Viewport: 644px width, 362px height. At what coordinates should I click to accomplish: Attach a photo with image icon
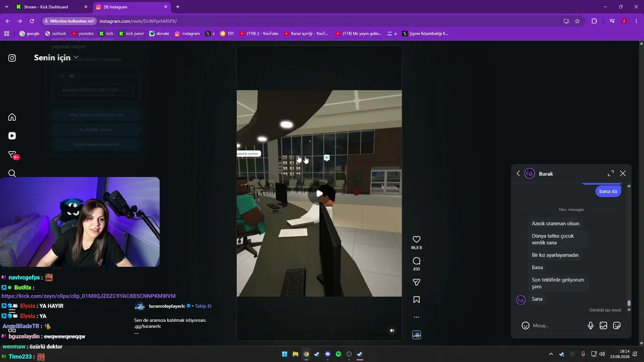pyautogui.click(x=603, y=325)
